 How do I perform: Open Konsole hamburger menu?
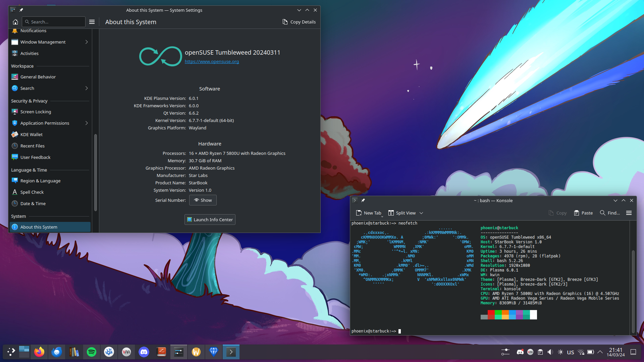pyautogui.click(x=629, y=213)
